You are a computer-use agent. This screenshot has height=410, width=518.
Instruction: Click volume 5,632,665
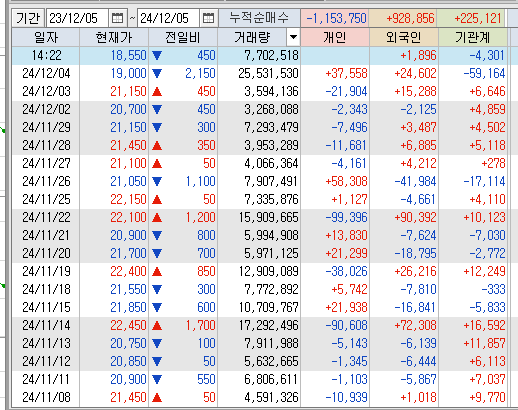271,361
